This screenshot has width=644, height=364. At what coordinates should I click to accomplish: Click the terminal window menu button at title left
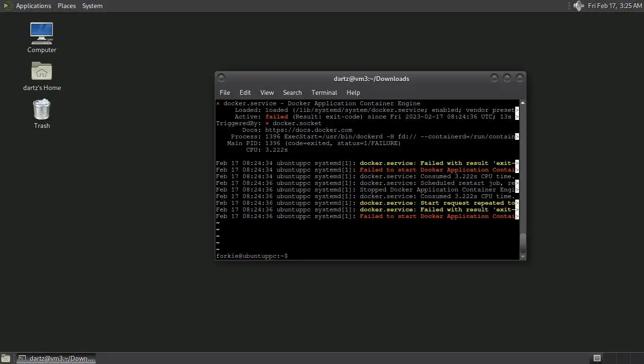(x=221, y=78)
